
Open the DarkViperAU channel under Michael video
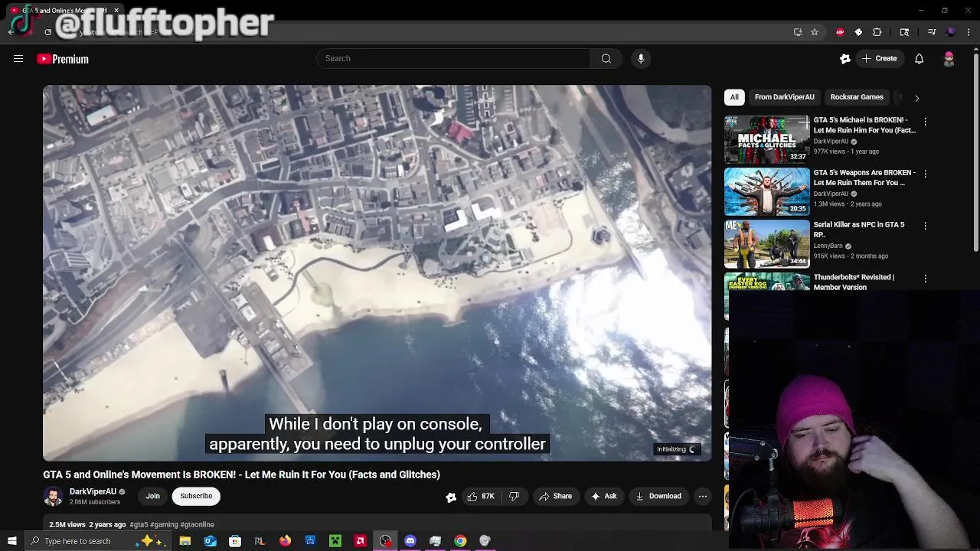[x=831, y=142]
